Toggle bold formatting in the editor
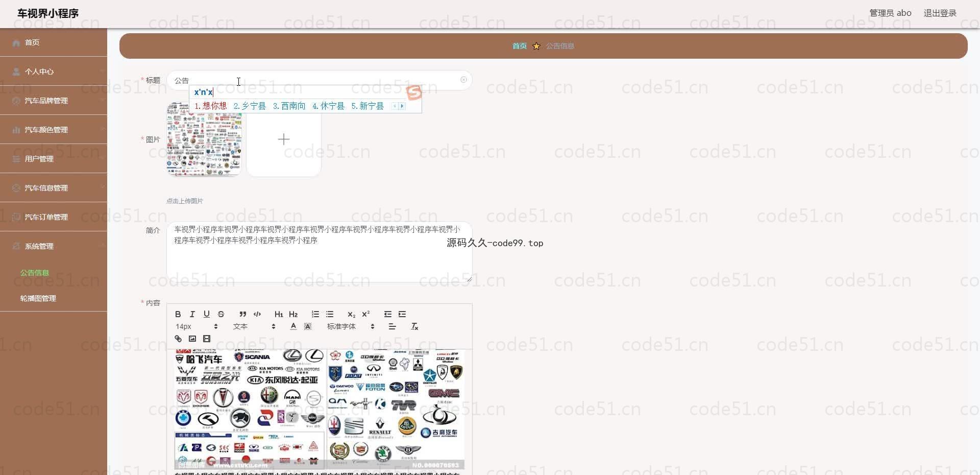This screenshot has height=475, width=980. 178,314
